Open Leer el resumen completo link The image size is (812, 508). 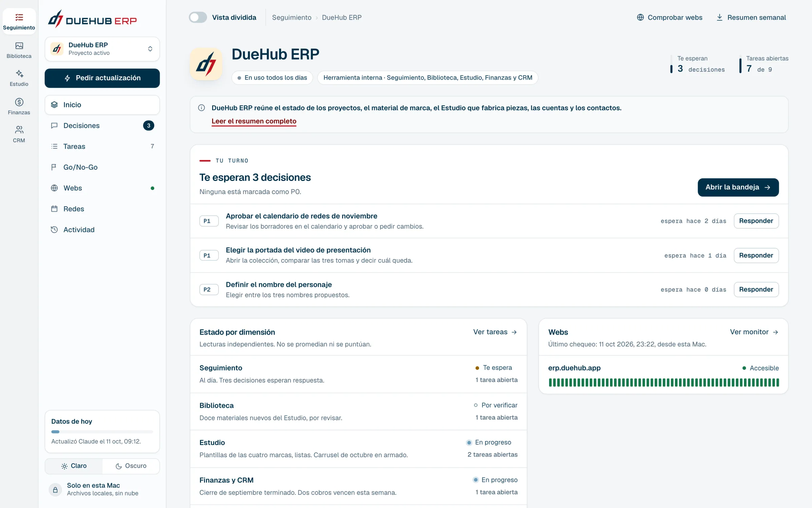[254, 121]
